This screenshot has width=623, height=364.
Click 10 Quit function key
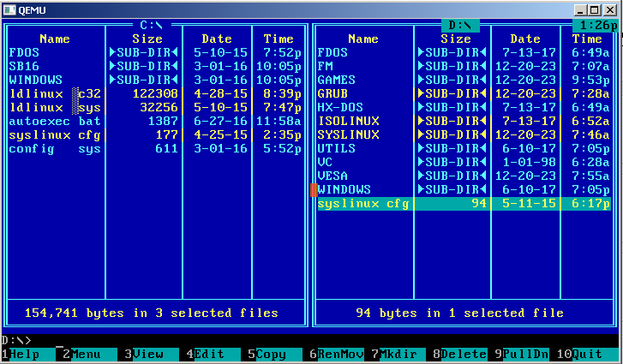(x=587, y=354)
